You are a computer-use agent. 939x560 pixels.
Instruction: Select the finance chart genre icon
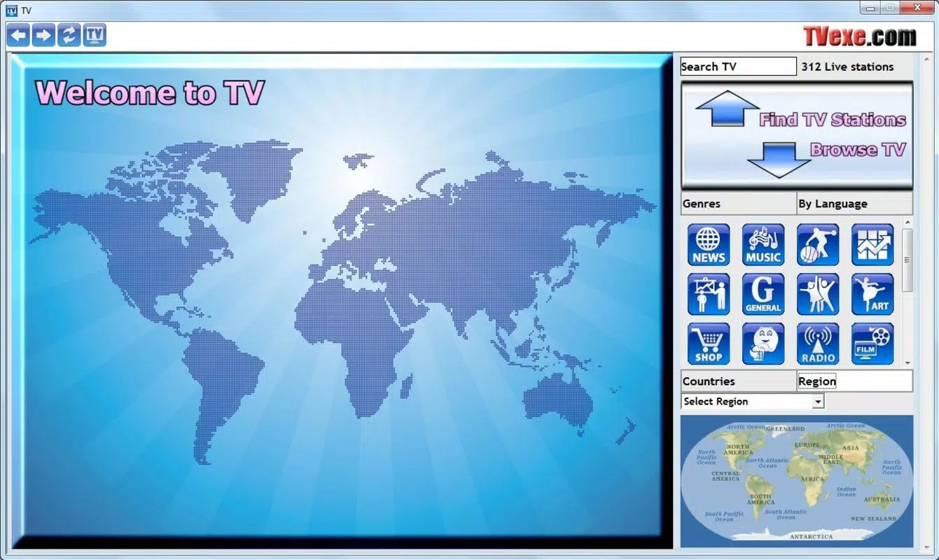point(872,245)
